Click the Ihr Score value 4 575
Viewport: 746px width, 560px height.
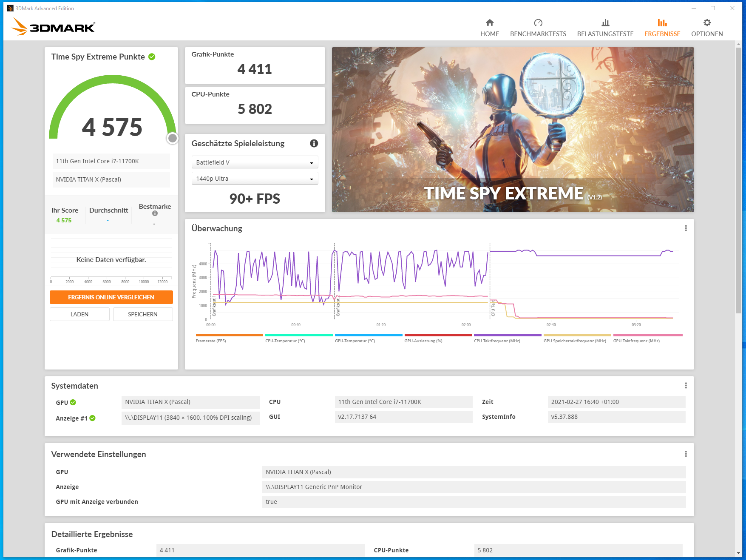(64, 220)
